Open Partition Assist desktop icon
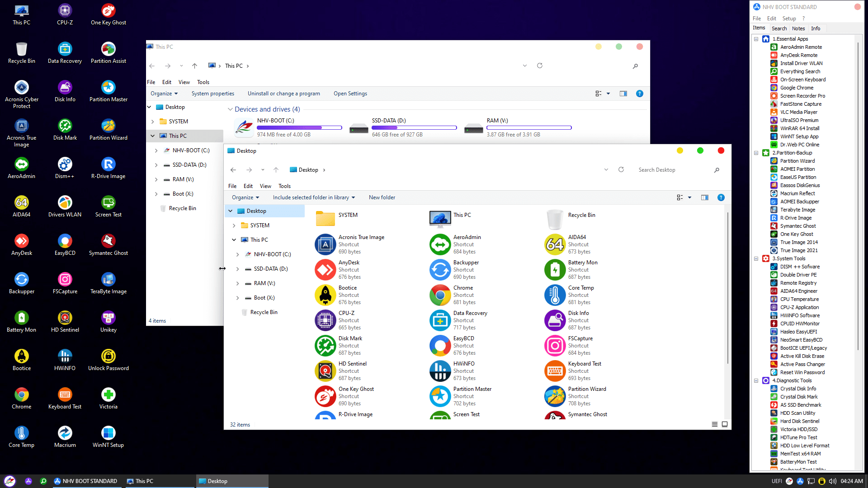The width and height of the screenshot is (868, 488). (108, 52)
